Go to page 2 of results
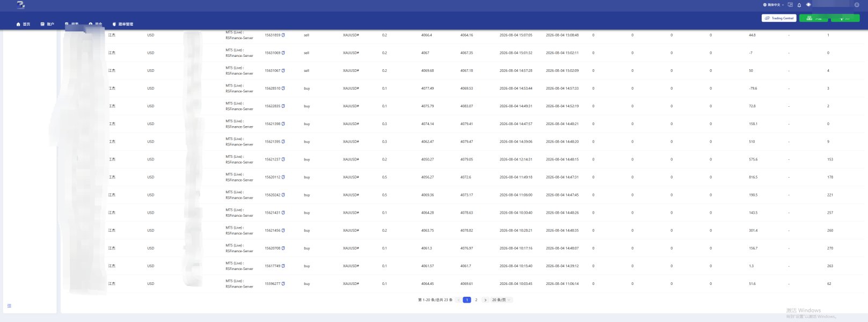 476,300
